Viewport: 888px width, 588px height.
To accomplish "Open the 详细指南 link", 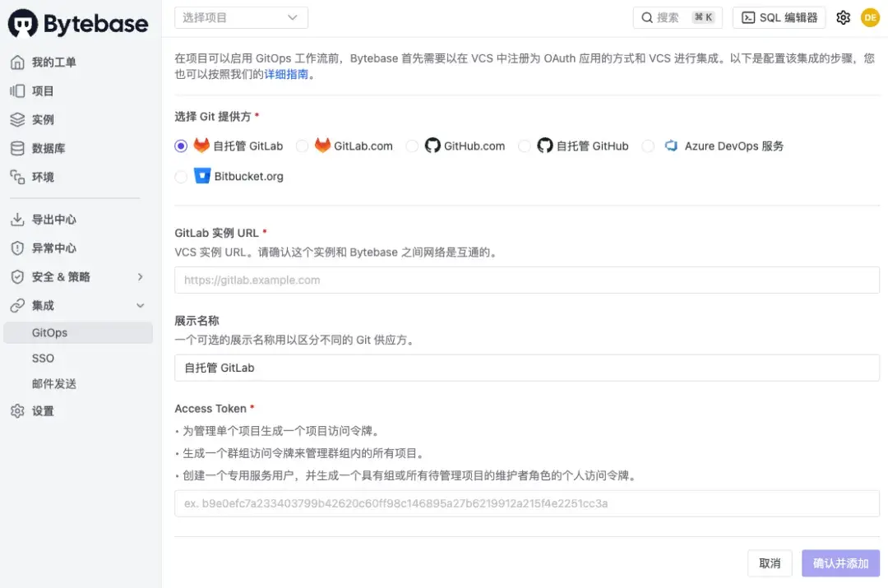I will pos(286,74).
